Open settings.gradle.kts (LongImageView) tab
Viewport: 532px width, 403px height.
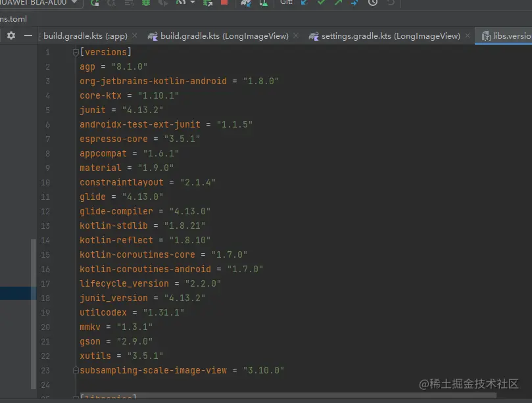point(391,36)
